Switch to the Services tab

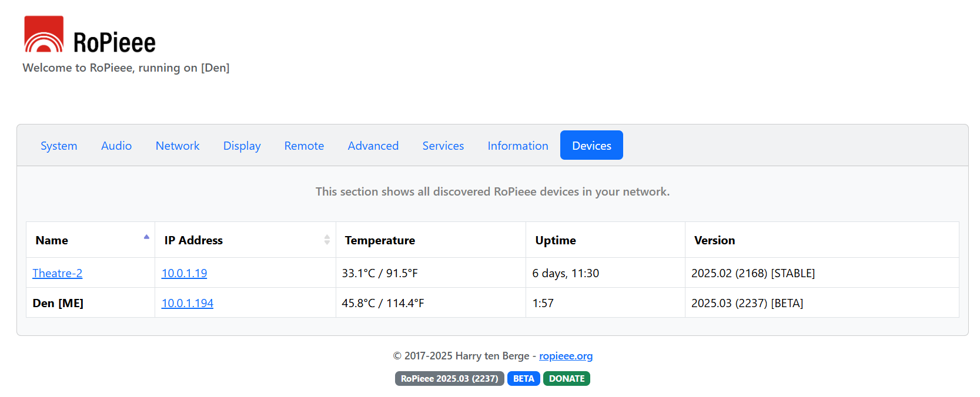coord(443,146)
